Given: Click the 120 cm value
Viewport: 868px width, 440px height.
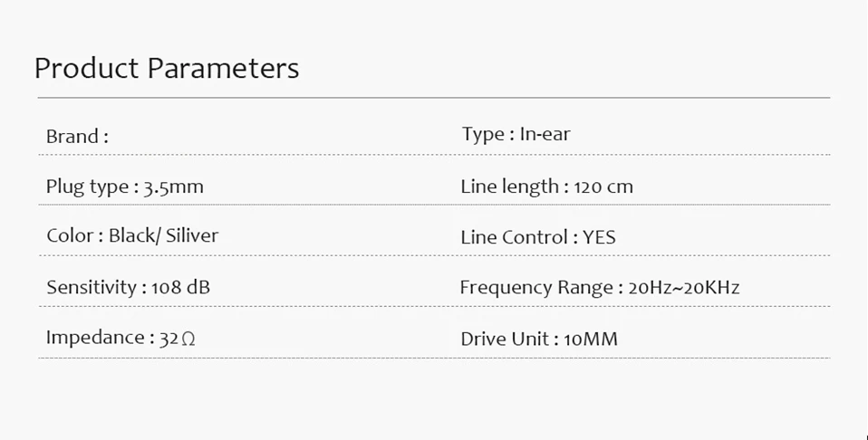Looking at the screenshot, I should pos(603,187).
